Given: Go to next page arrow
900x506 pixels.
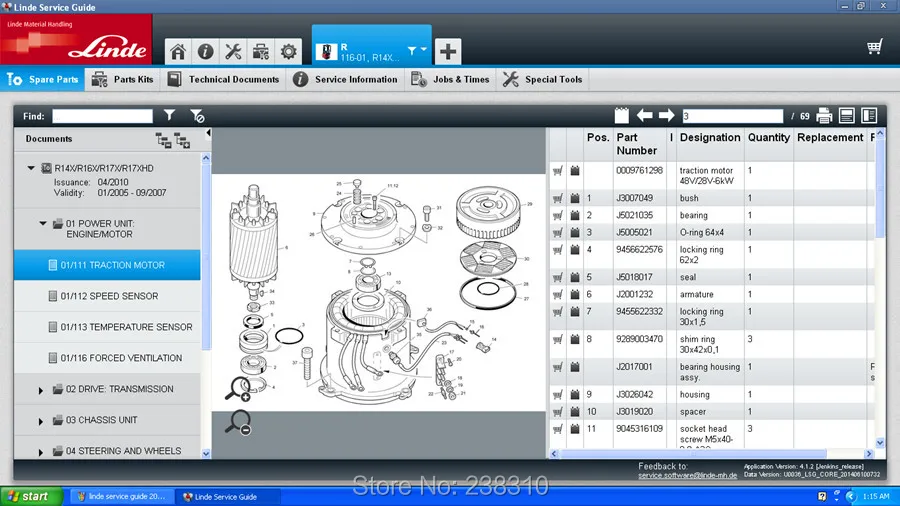Looking at the screenshot, I should coord(666,115).
